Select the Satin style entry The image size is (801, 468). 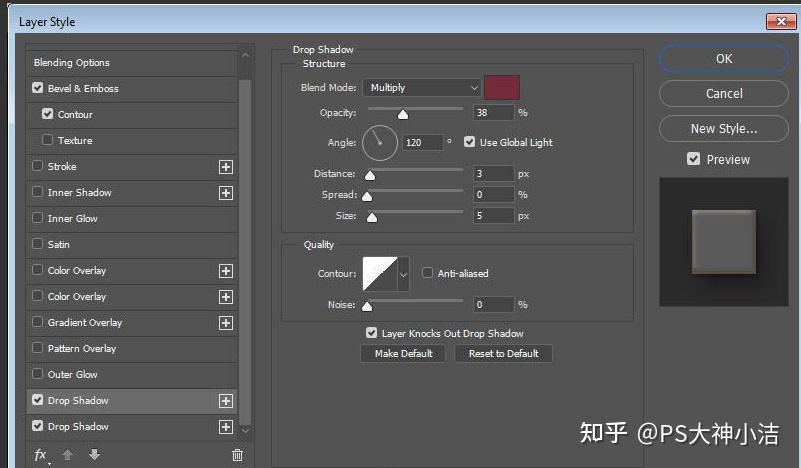59,244
